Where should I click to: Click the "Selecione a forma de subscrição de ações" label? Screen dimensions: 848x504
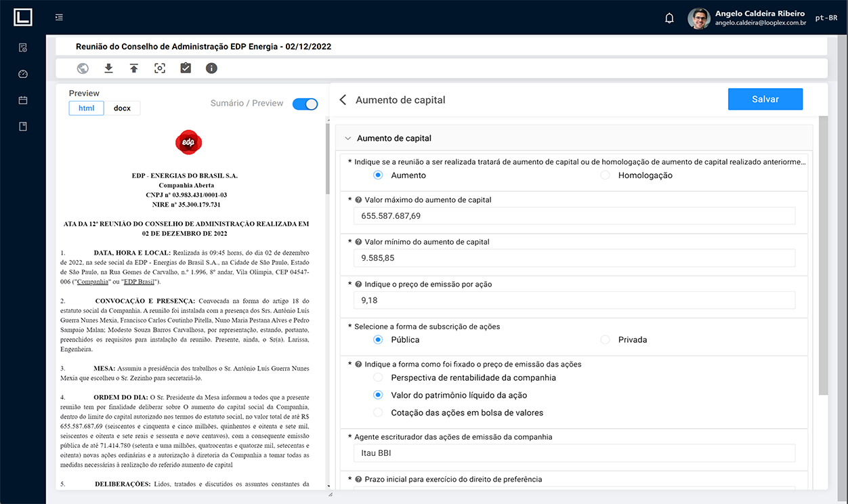tap(427, 327)
